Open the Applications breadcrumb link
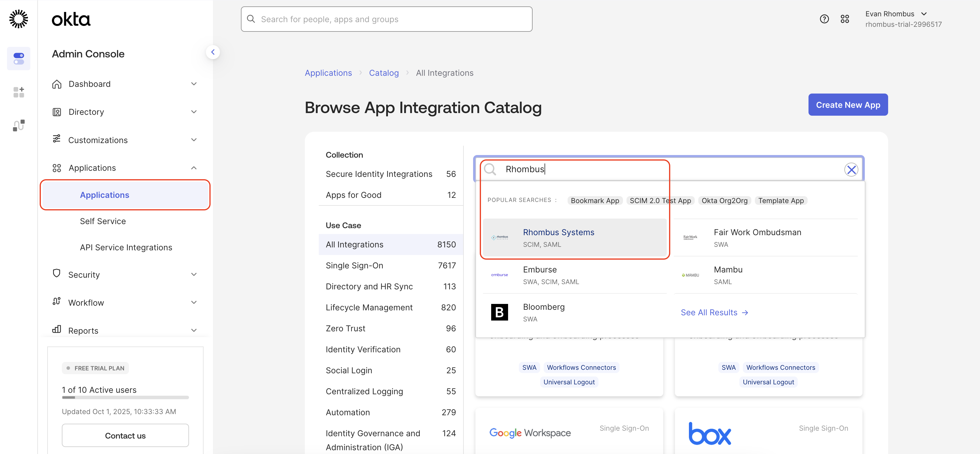Image resolution: width=980 pixels, height=454 pixels. click(x=328, y=73)
